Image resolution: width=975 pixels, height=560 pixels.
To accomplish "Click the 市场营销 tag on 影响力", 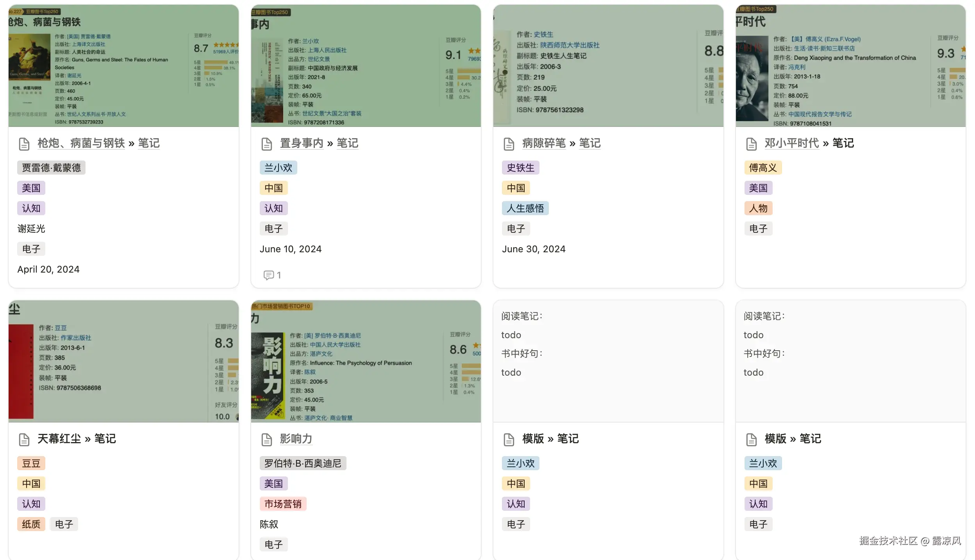I will (x=283, y=504).
